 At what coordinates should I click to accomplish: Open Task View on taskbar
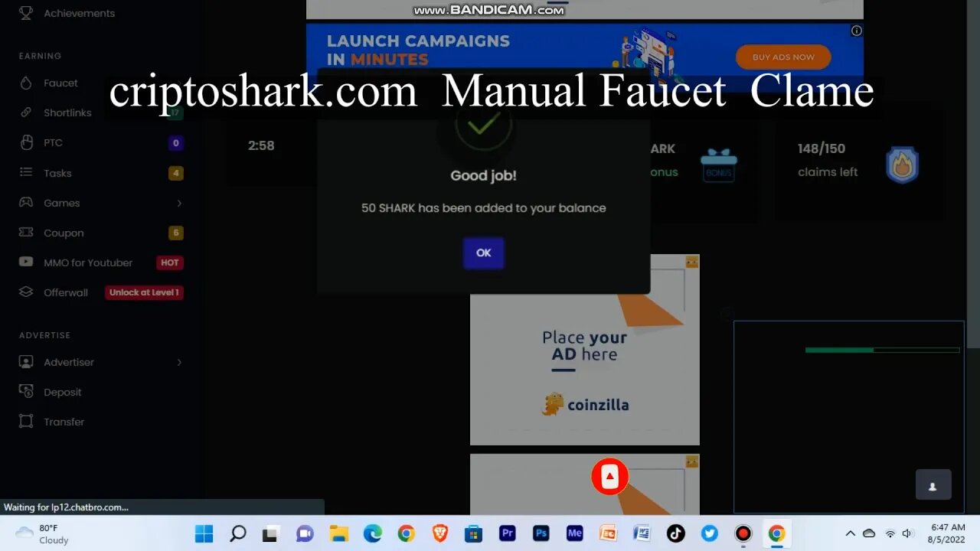pos(270,533)
